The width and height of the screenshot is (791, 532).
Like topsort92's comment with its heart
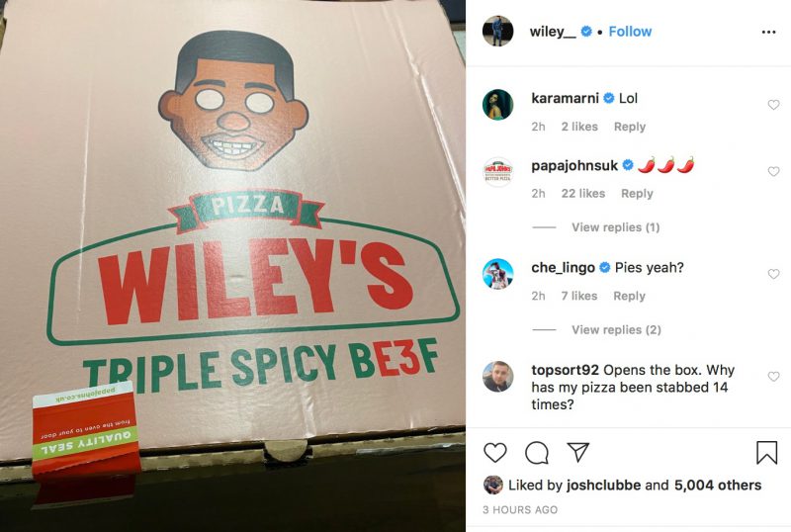pyautogui.click(x=773, y=377)
